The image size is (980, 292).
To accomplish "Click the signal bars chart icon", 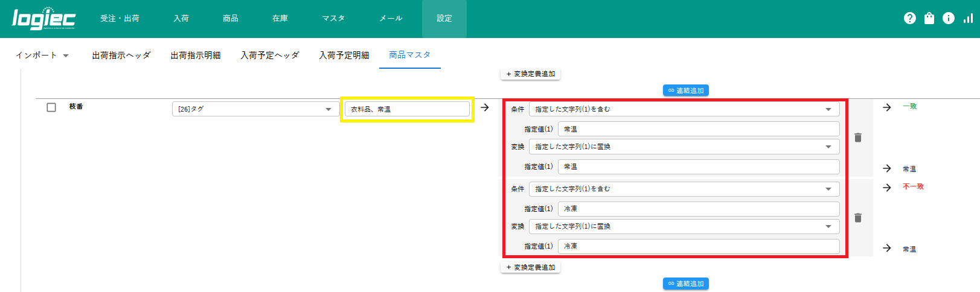I will (x=967, y=19).
